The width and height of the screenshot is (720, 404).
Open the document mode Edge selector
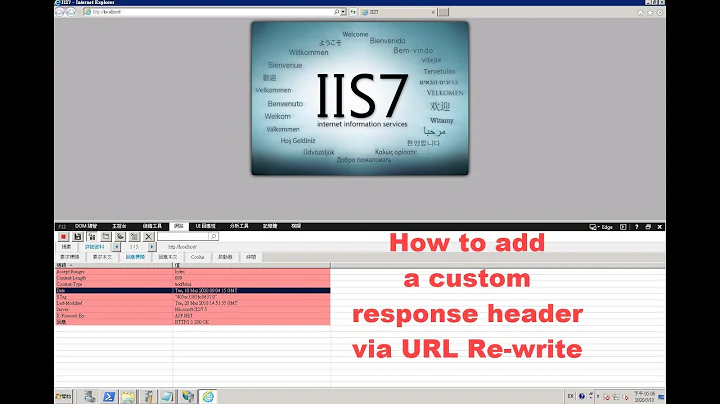[601, 227]
